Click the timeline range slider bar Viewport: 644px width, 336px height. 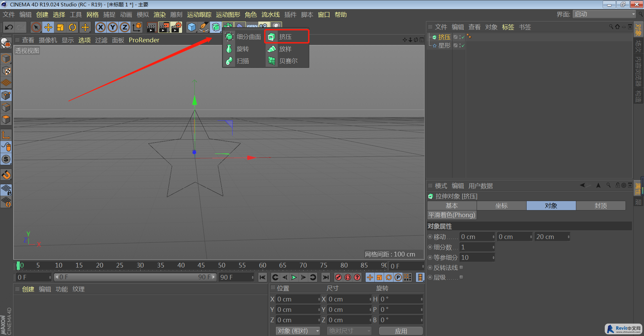coord(135,277)
